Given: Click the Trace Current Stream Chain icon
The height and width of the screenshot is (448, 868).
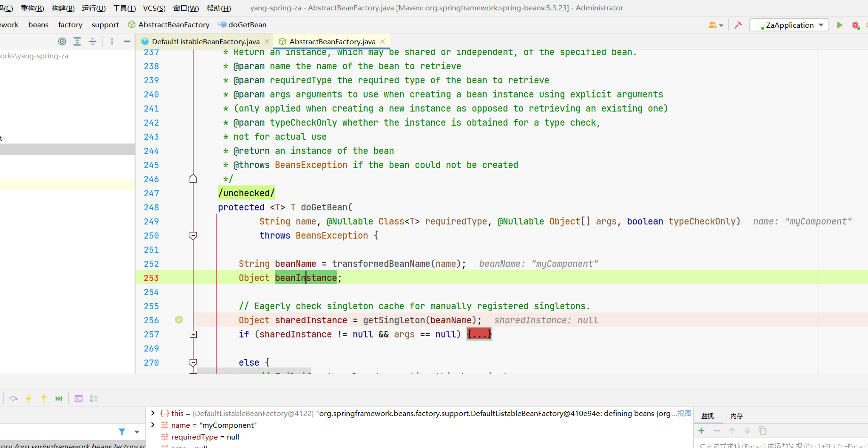Looking at the screenshot, I should [94, 399].
